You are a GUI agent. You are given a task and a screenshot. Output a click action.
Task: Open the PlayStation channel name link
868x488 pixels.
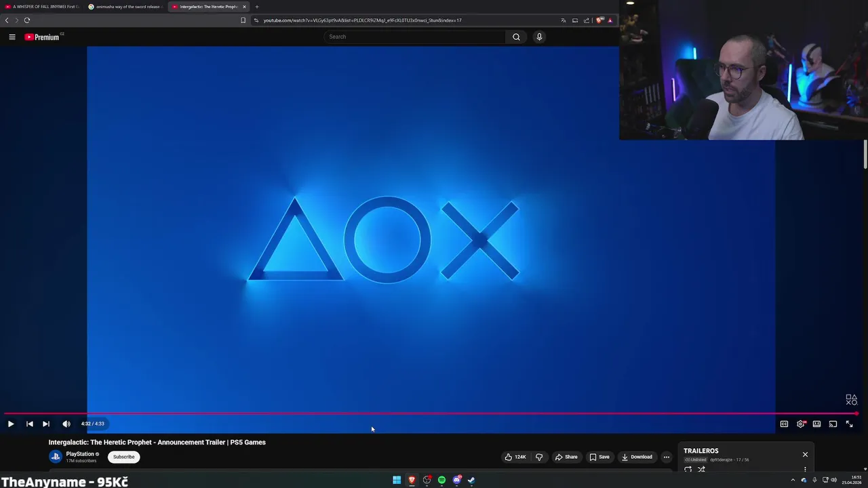[x=80, y=454]
